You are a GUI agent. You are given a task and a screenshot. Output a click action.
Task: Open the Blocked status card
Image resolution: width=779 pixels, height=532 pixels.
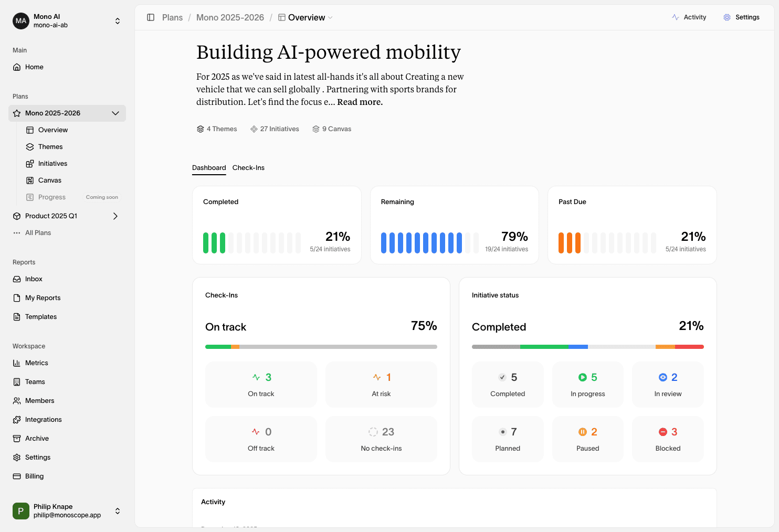pos(668,439)
